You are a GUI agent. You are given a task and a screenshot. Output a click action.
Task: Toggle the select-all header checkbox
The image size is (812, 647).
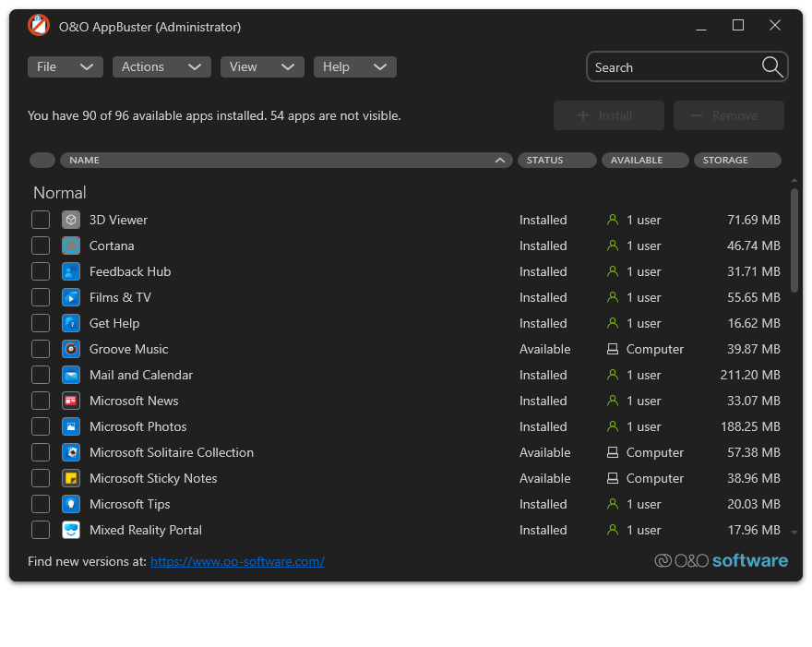coord(42,161)
